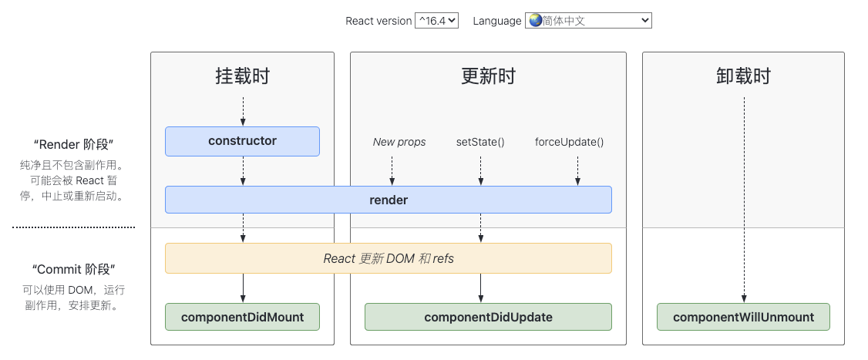
Task: Click the forceUpdate() trigger label
Action: 569,142
